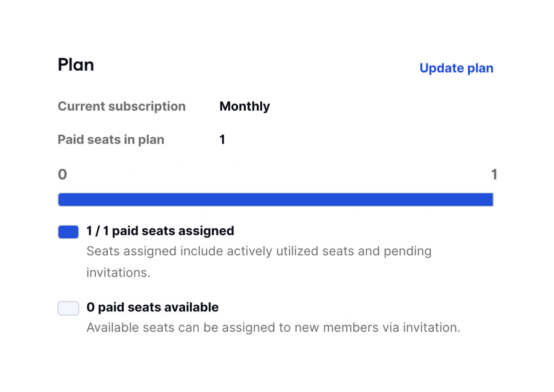Viewport: 554px width, 392px height.
Task: Click the white available seats legend swatch
Action: tap(68, 308)
